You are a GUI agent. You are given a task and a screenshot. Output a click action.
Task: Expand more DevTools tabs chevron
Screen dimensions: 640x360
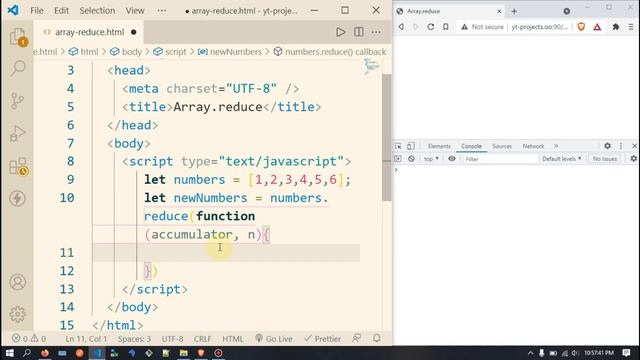[x=556, y=146]
